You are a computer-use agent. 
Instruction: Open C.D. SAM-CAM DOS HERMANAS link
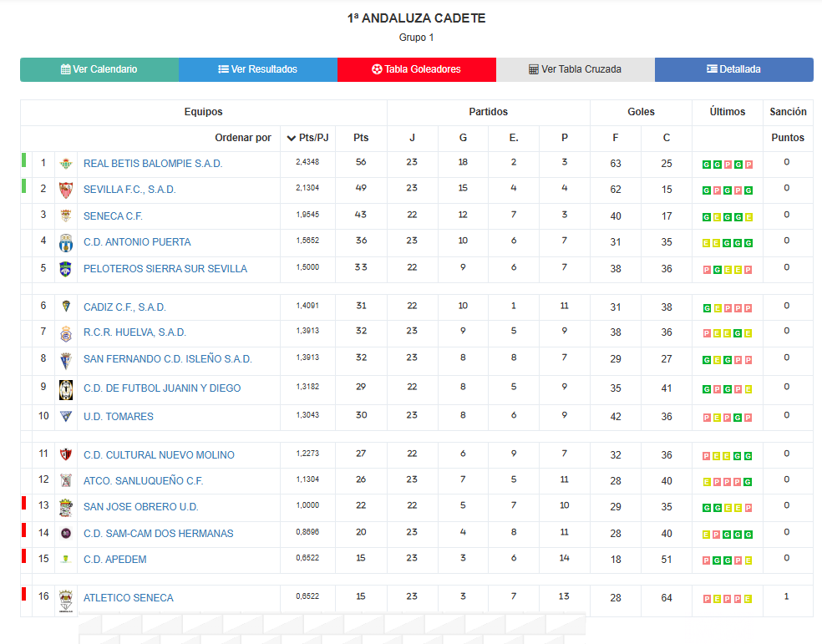point(159,534)
